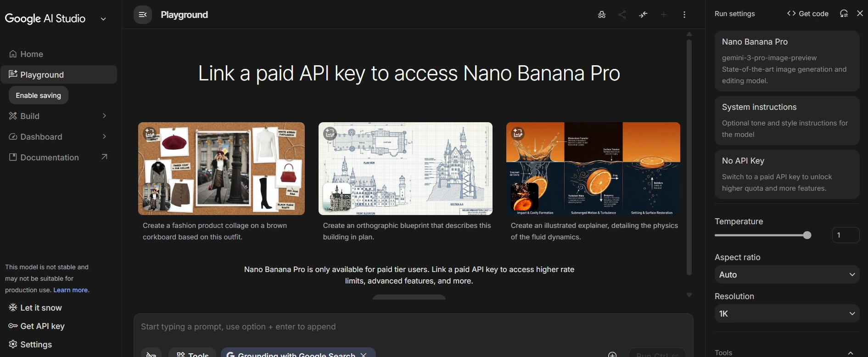Open the fluid dynamics explainer thumbnail
The image size is (868, 357).
[x=593, y=169]
